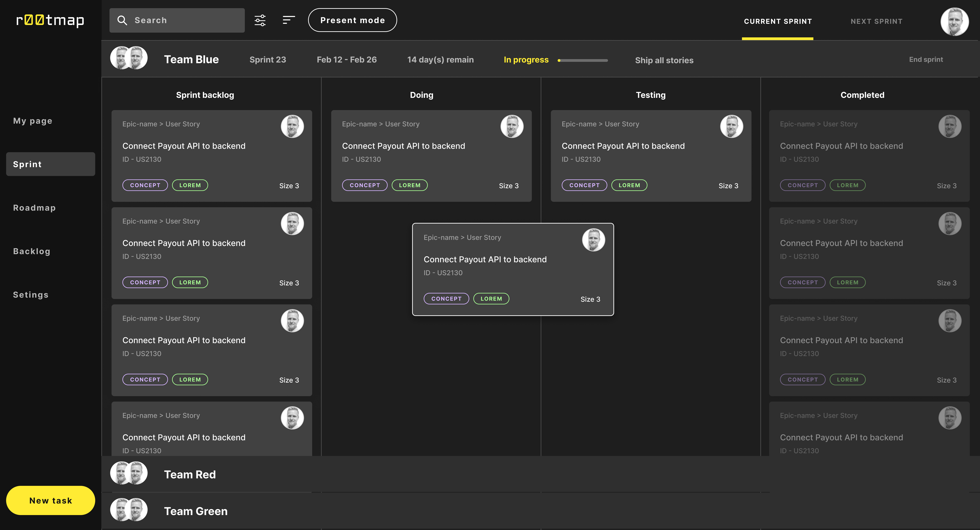Click CONCEPT tag on first Completed card
The width and height of the screenshot is (980, 530).
[803, 185]
